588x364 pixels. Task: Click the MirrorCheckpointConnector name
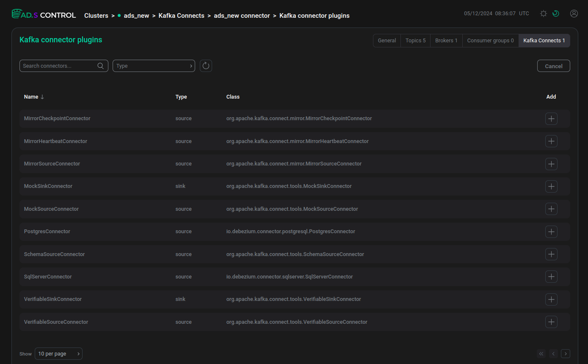pyautogui.click(x=57, y=119)
